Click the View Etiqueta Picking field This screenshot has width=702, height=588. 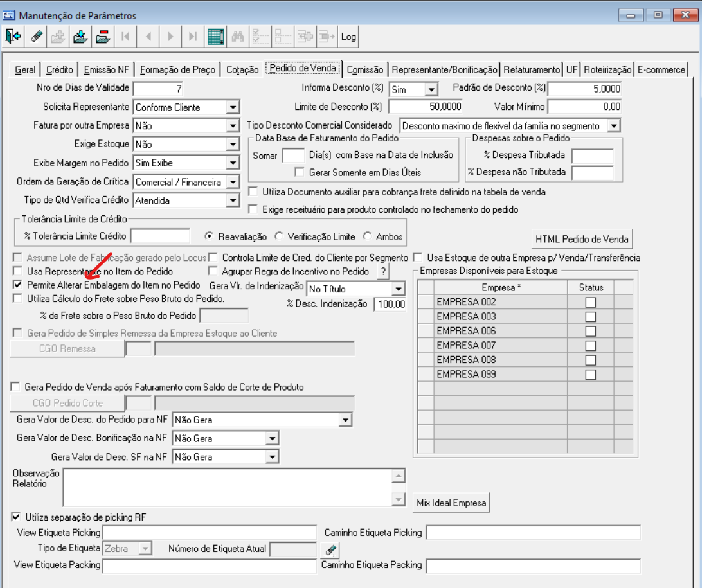tap(210, 533)
